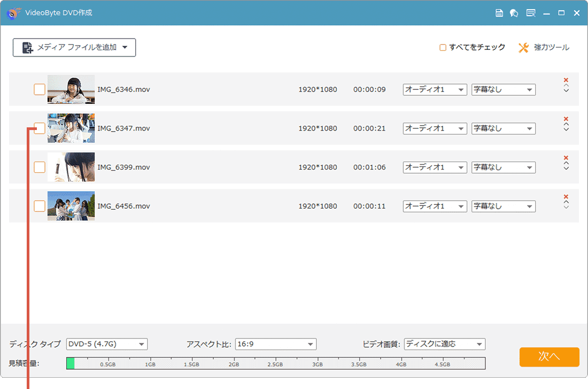Open the menu icon in title bar
588x389 pixels.
(530, 13)
